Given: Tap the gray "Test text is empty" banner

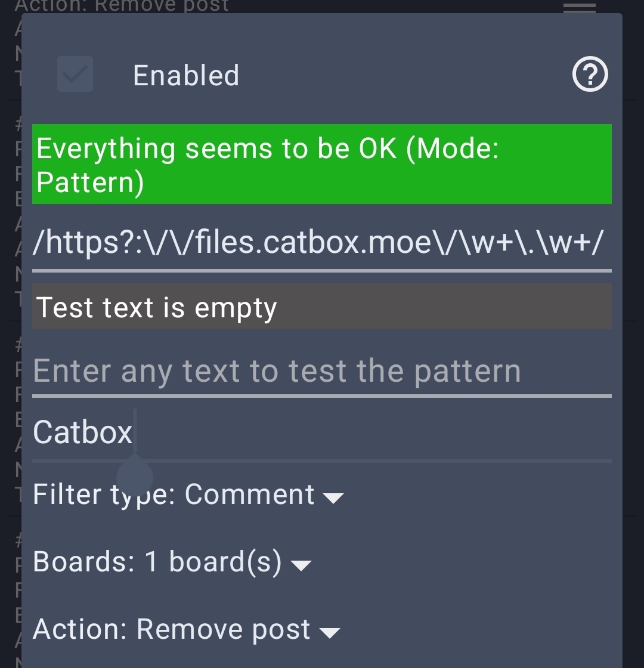Looking at the screenshot, I should pos(322,307).
